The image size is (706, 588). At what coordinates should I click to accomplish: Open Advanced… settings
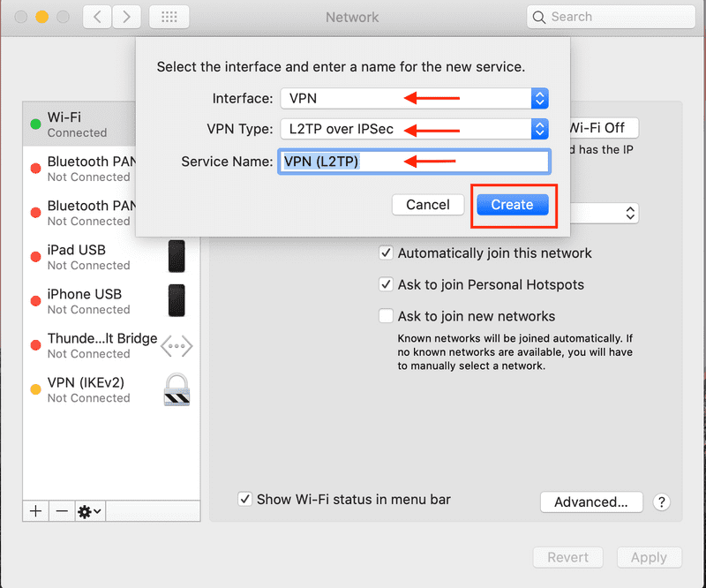(591, 502)
